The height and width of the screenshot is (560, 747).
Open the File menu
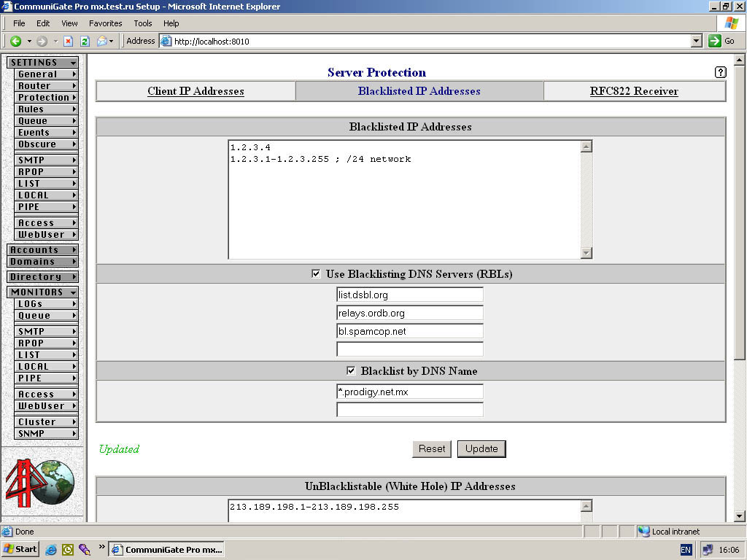(x=19, y=23)
